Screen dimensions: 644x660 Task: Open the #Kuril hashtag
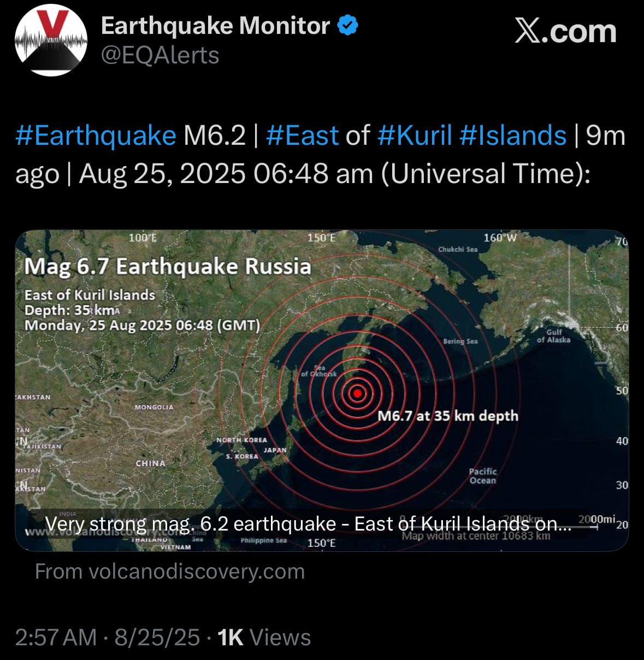pos(415,135)
